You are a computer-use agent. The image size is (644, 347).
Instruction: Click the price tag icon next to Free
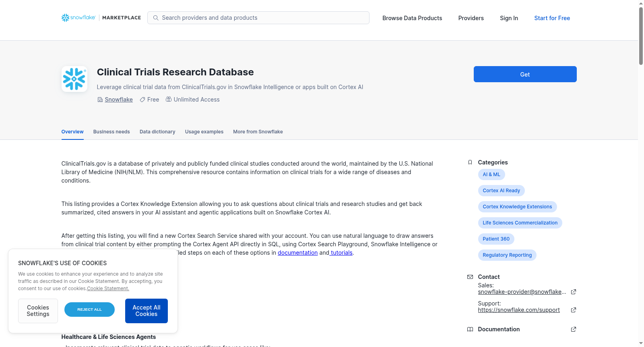coord(142,100)
